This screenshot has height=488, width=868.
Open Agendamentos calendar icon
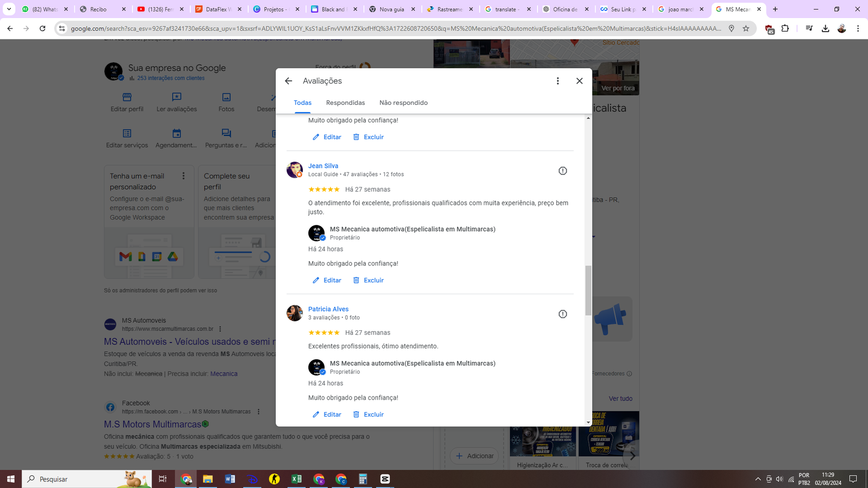pos(176,134)
